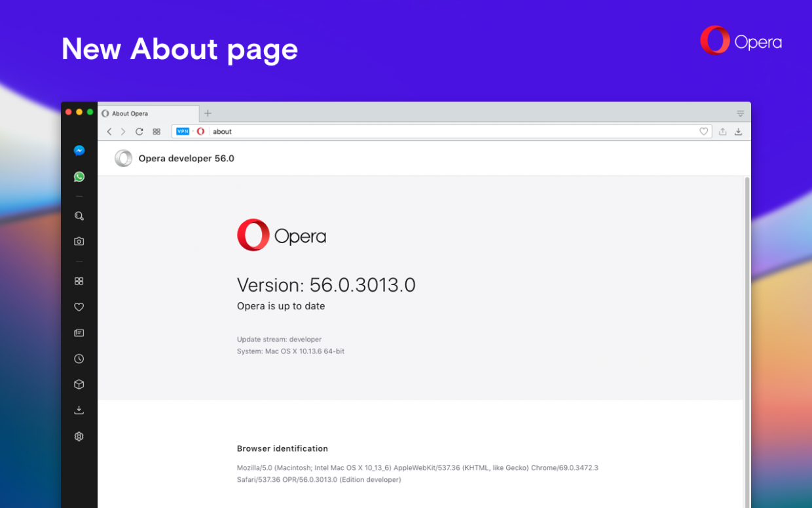812x508 pixels.
Task: Click the address bar showing about
Action: pyautogui.click(x=441, y=132)
